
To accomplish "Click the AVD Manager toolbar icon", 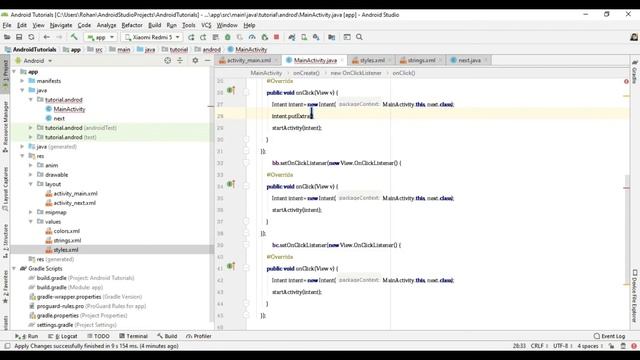I will pos(304,37).
